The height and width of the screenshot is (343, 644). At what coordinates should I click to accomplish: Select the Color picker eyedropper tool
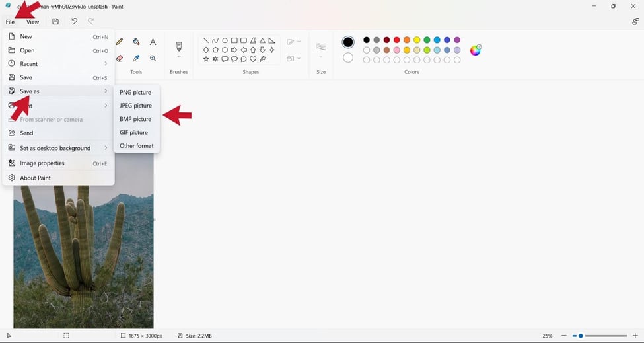coord(136,58)
